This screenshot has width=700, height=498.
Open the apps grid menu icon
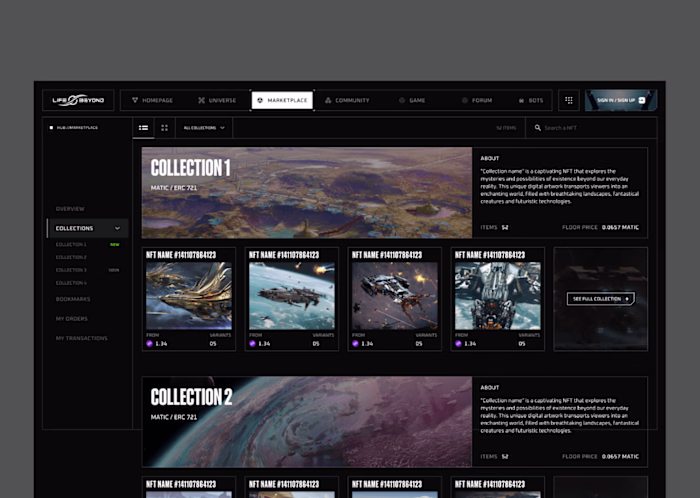click(x=569, y=100)
